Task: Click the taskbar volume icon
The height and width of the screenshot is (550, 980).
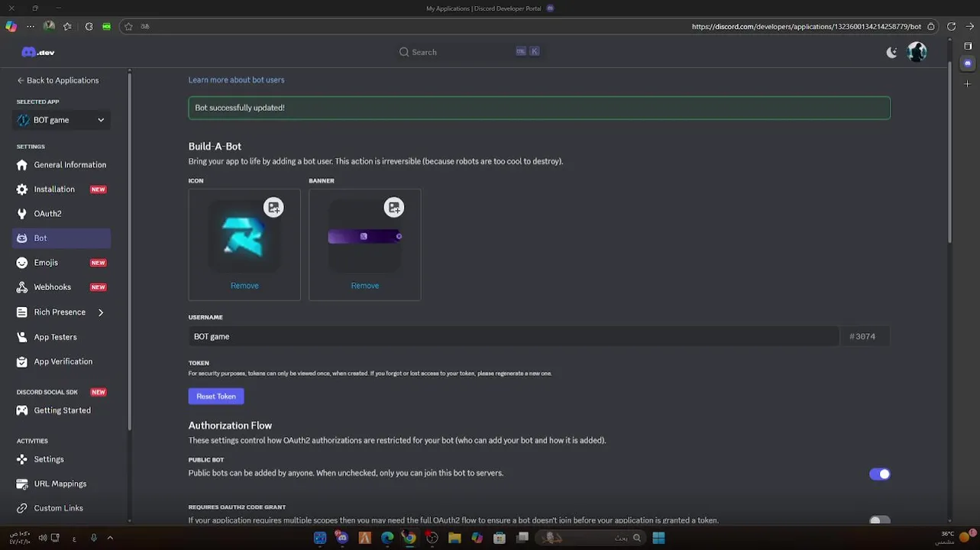Action: (43, 538)
